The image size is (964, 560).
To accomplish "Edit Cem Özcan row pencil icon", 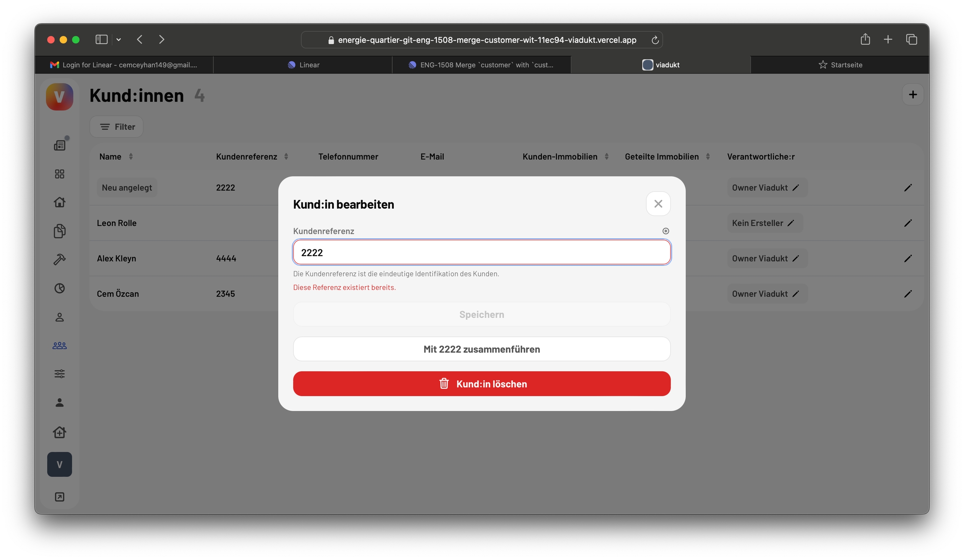I will [908, 294].
